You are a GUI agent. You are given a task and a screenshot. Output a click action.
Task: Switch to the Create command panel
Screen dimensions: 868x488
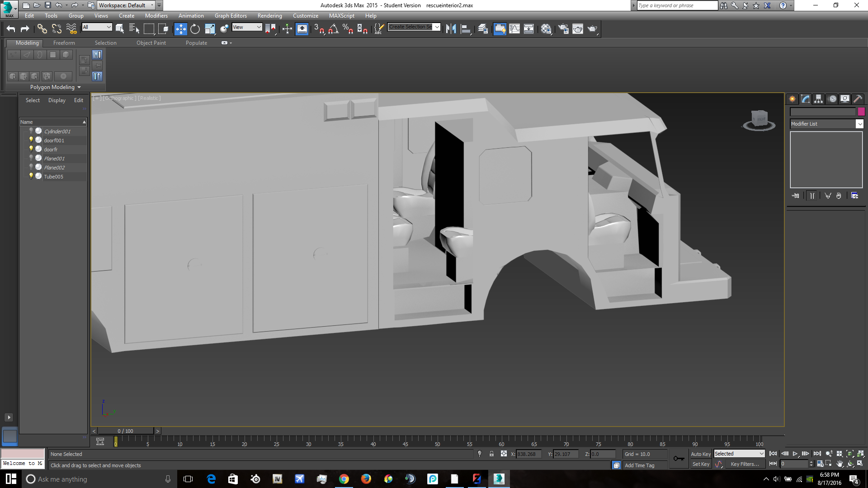click(x=793, y=99)
